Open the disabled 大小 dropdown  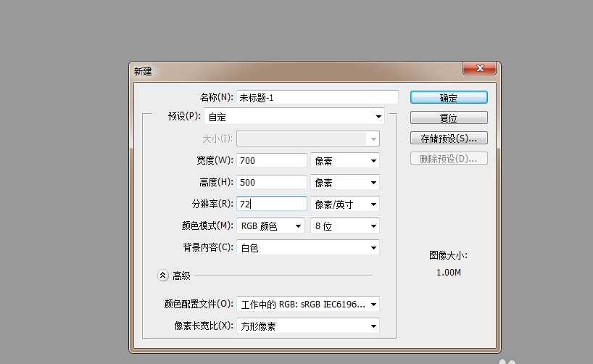click(x=307, y=138)
